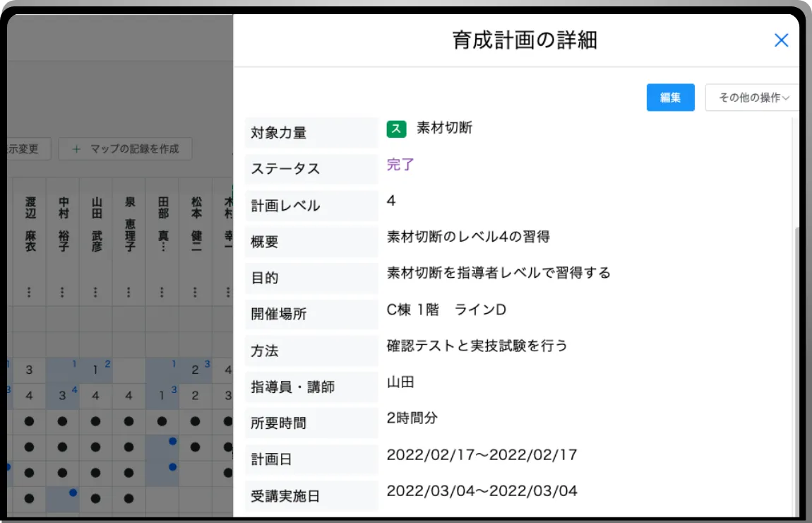Click the 指導員・講師 value 山田
Screen dimensions: 812x523
pos(400,382)
